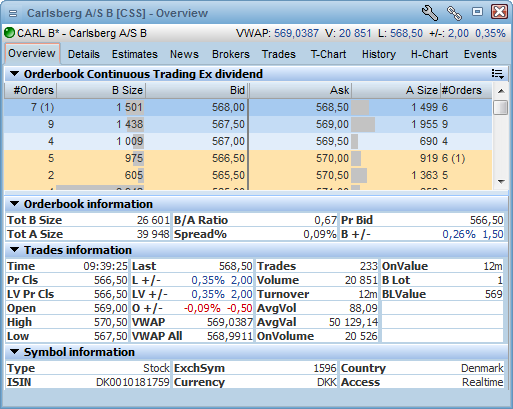Click the orderbook scrollbar up arrow
513x409 pixels.
coord(501,91)
